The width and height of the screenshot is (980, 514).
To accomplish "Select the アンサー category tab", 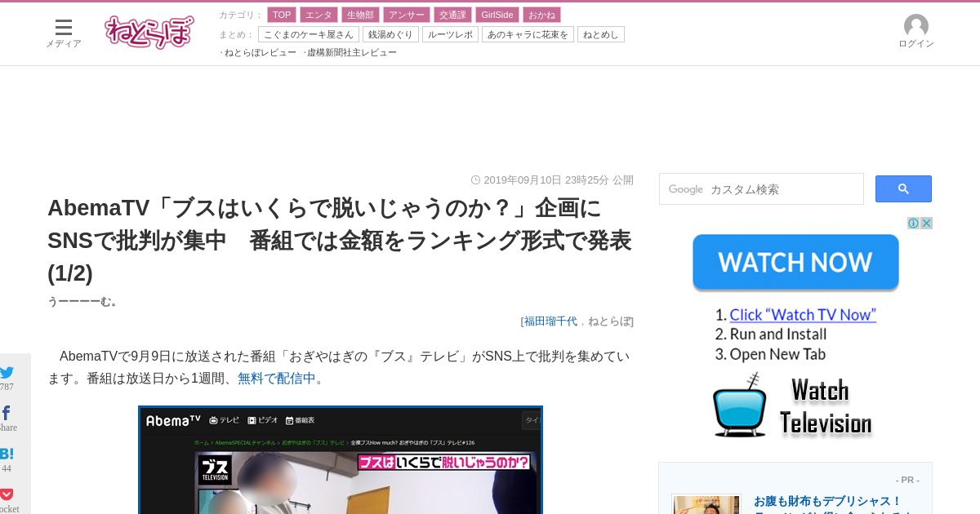I will click(x=407, y=15).
